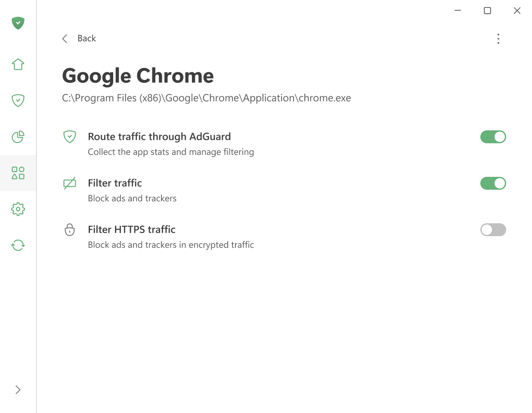Open AdGuard Settings via the gear icon
This screenshot has height=413, width=532.
tap(18, 209)
